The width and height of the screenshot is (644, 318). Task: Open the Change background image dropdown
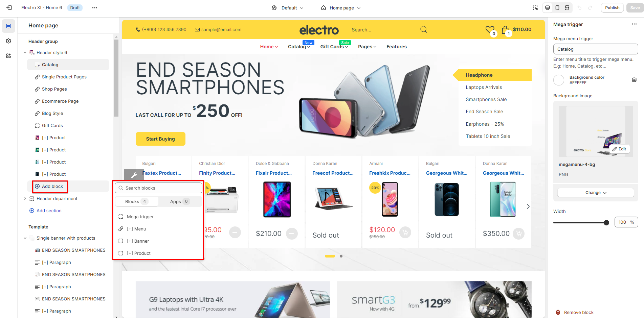(x=596, y=193)
